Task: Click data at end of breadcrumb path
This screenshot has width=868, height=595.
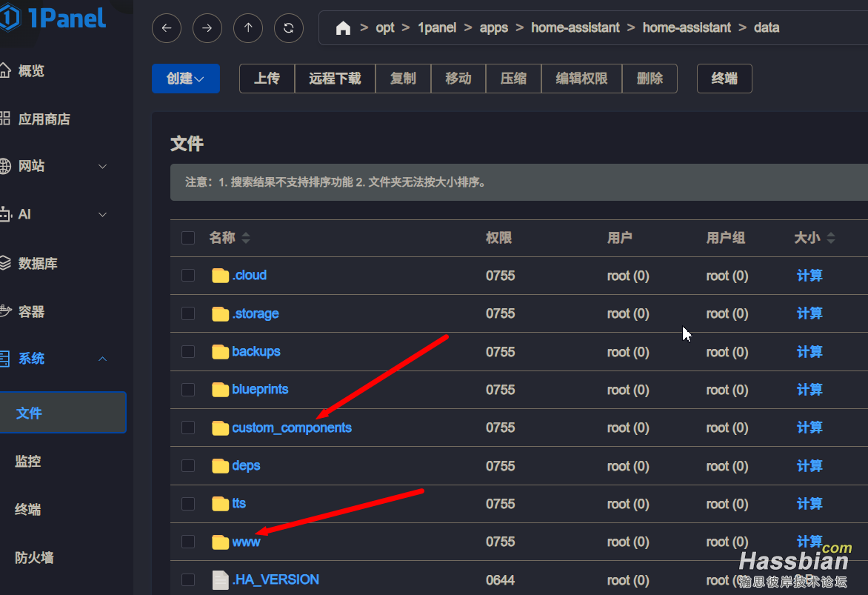Action: 767,27
